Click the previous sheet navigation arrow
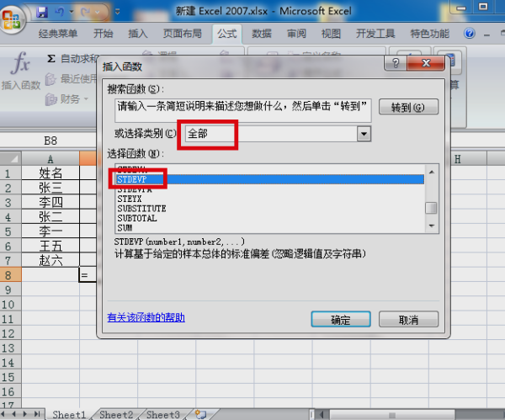Viewport: 505px width, 420px height. click(13, 414)
